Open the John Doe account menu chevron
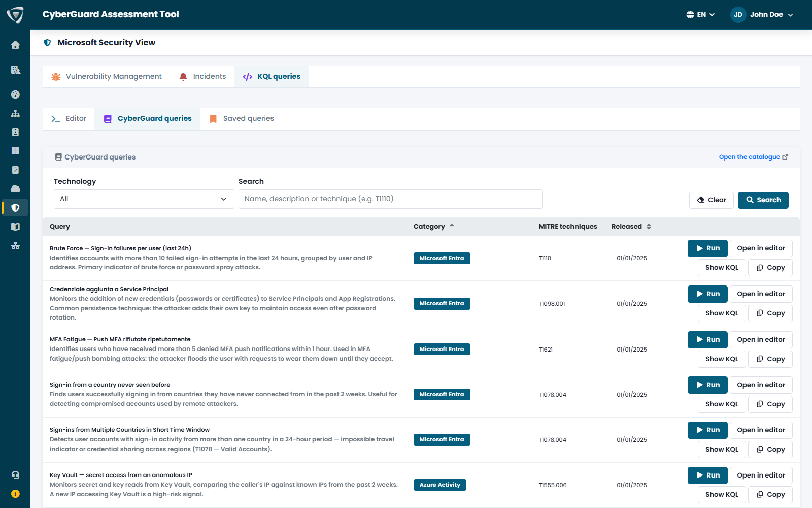Viewport: 812px width, 508px height. (790, 15)
